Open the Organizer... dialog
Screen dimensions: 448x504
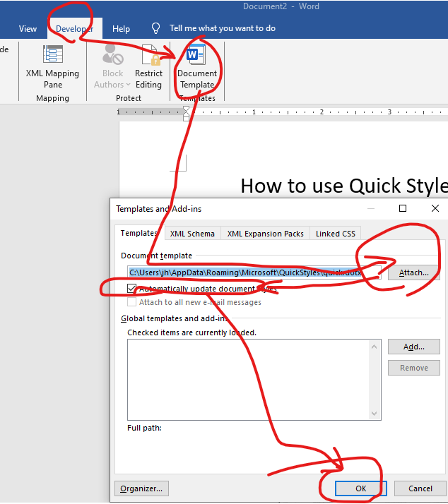click(141, 488)
